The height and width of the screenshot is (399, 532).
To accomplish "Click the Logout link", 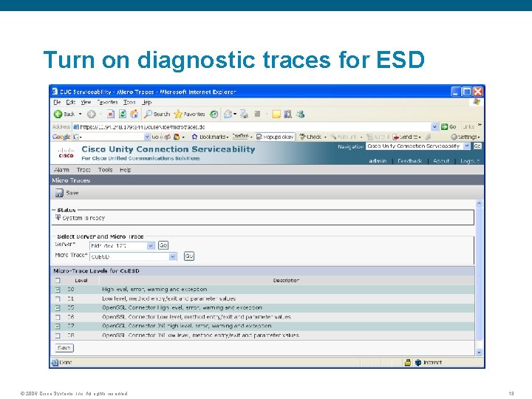I will (470, 161).
